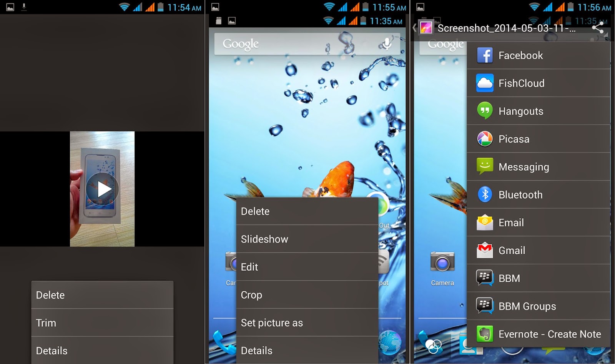The height and width of the screenshot is (364, 615).
Task: Select the Picasa icon
Action: pos(485,139)
